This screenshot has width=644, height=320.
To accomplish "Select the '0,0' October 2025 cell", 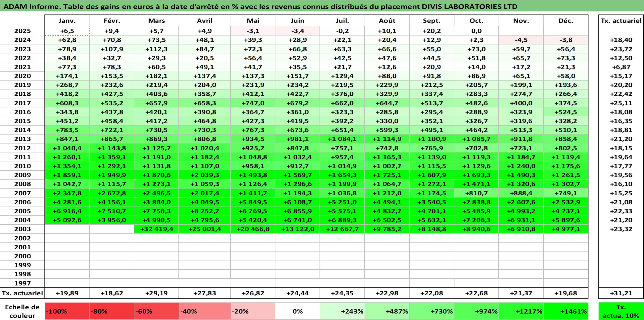I will pyautogui.click(x=476, y=31).
